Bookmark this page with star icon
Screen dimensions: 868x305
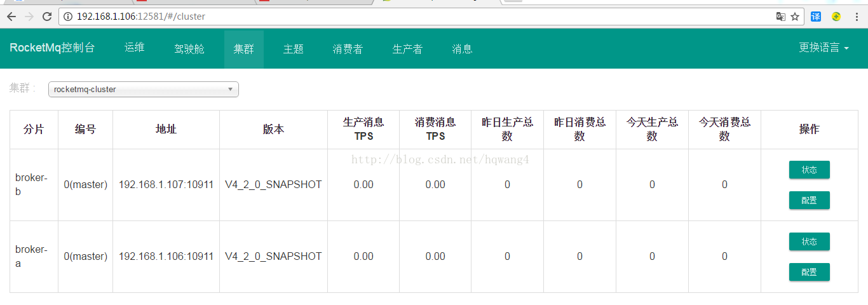click(x=795, y=17)
